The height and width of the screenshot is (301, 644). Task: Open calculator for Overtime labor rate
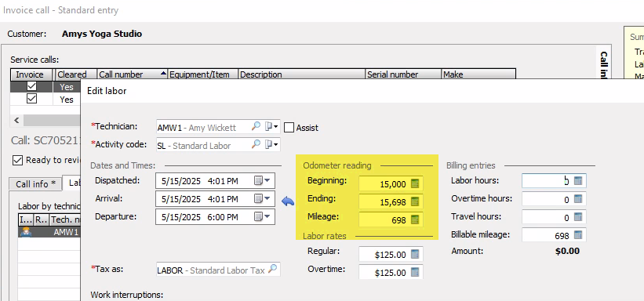(415, 272)
